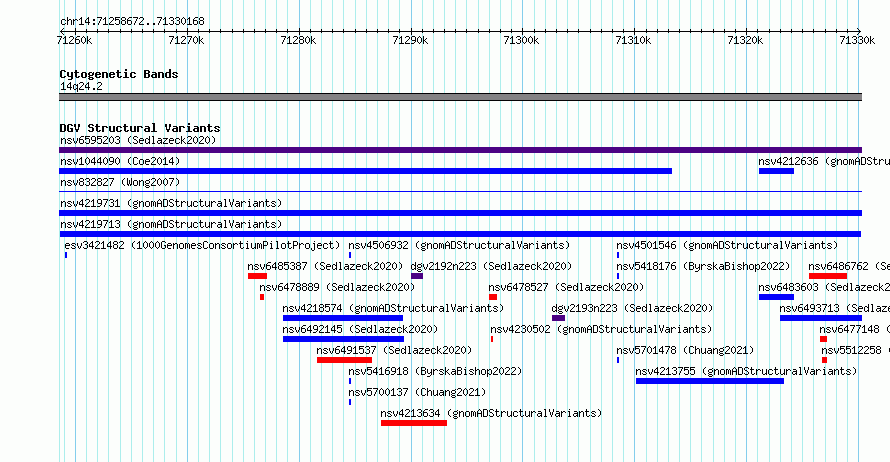Open variant nsv6478527 (Sedlazeck2020) label
Screen dimensions: 890x462
(566, 287)
